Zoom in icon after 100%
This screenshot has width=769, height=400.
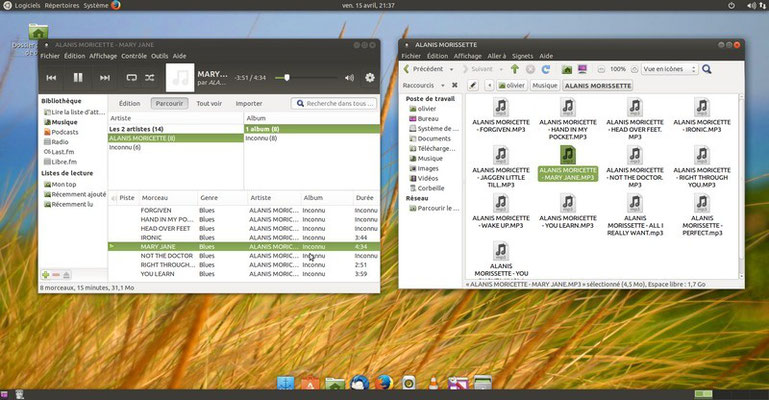(634, 69)
